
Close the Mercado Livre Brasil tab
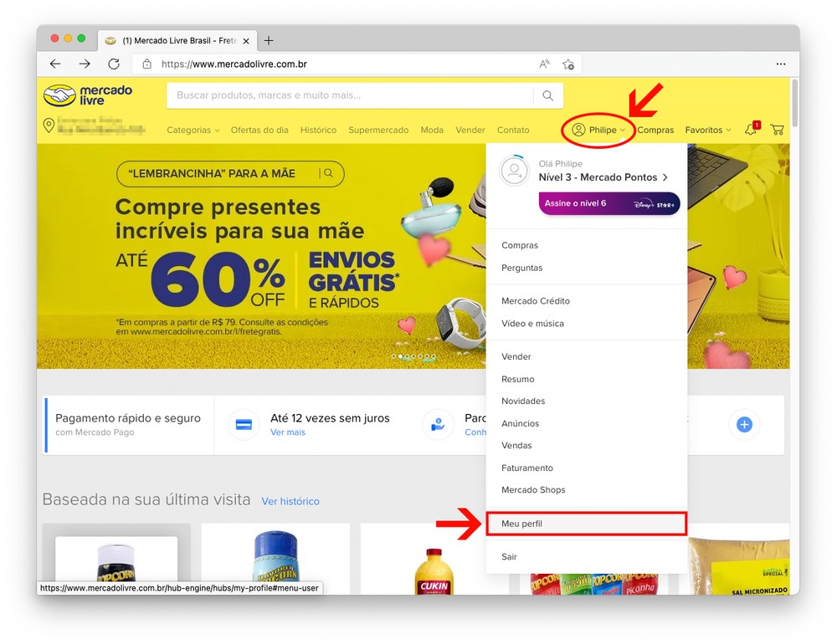pyautogui.click(x=246, y=41)
